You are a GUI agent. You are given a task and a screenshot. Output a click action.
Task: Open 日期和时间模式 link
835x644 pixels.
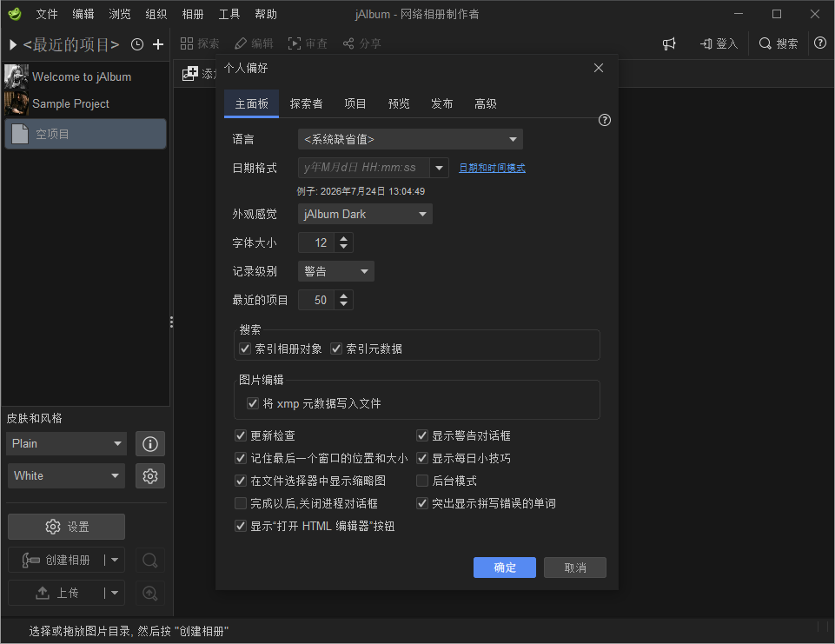point(492,168)
